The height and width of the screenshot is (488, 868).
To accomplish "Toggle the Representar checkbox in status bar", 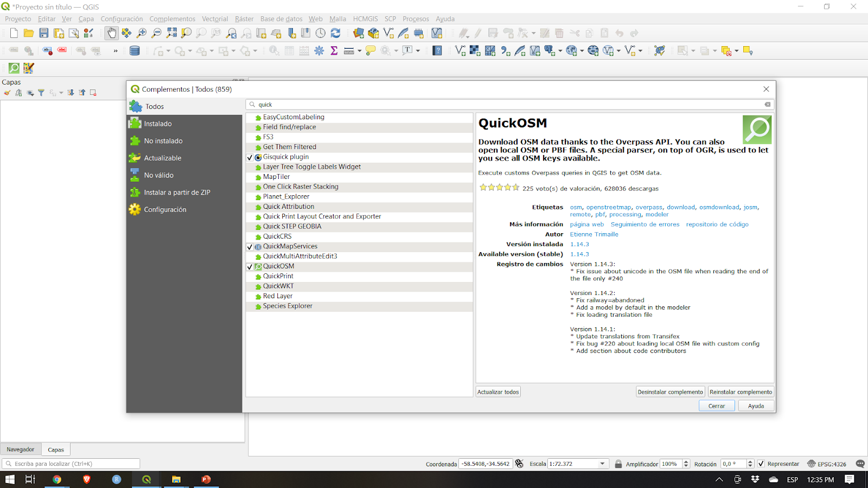I will pyautogui.click(x=761, y=464).
